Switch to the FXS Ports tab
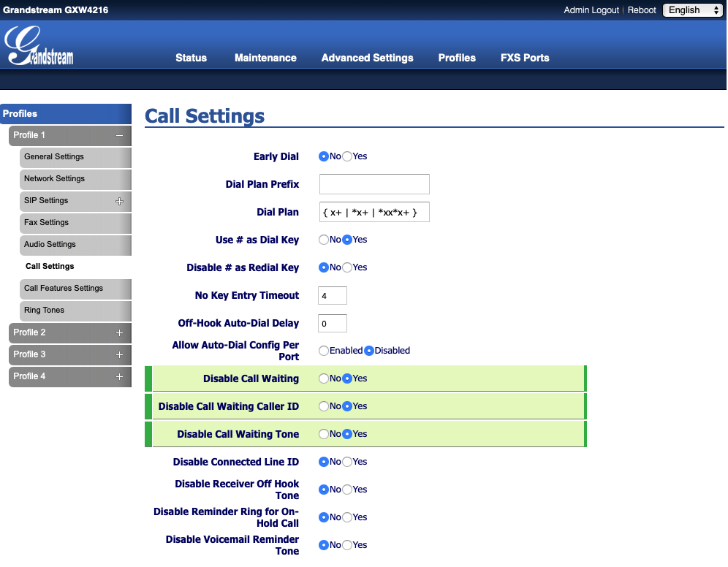Viewport: 728px width, 567px height. point(524,58)
